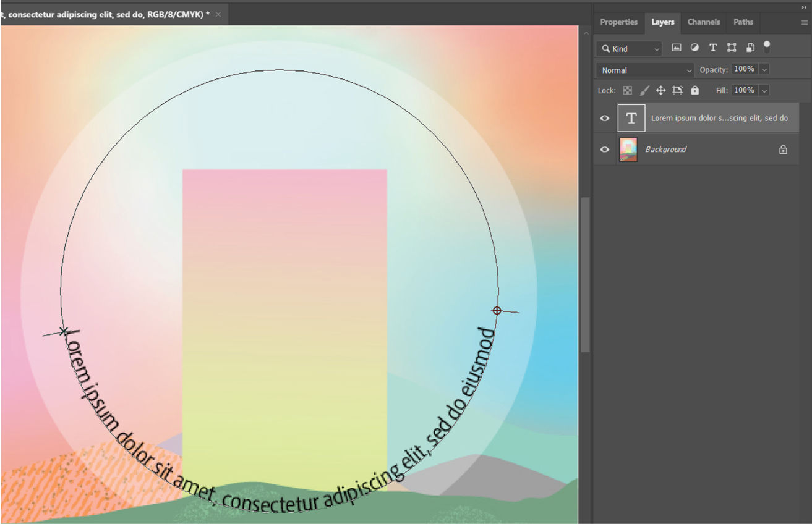Lock the layer position
This screenshot has height=524, width=812.
point(660,90)
